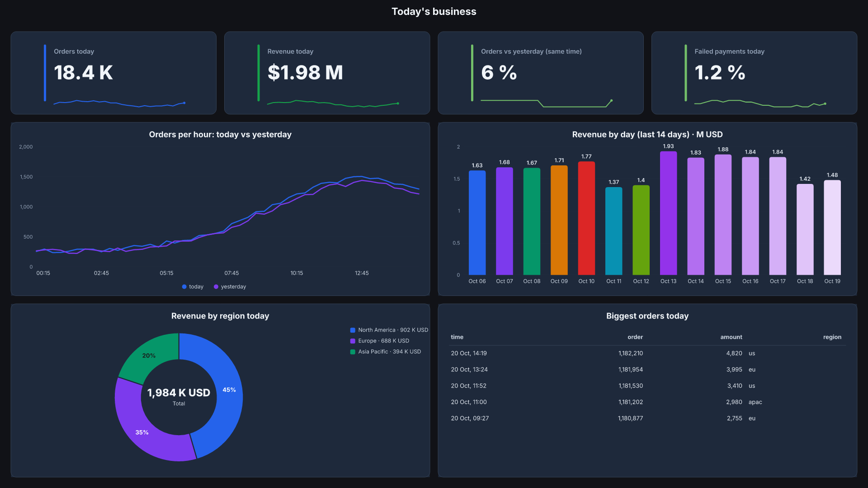868x488 pixels.
Task: Sort table by the amount column header
Action: pos(731,338)
